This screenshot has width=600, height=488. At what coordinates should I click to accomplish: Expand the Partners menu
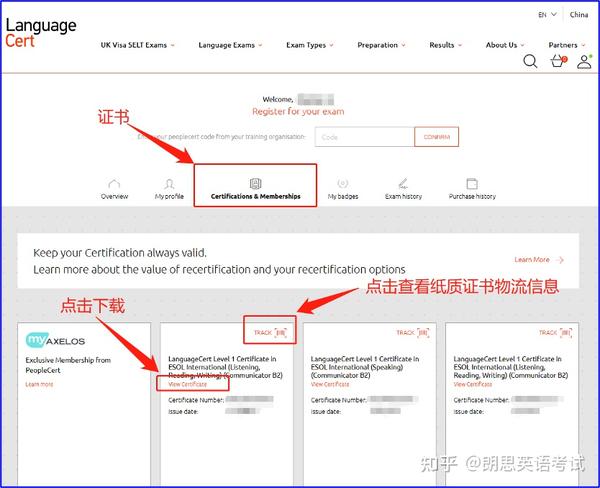click(567, 45)
